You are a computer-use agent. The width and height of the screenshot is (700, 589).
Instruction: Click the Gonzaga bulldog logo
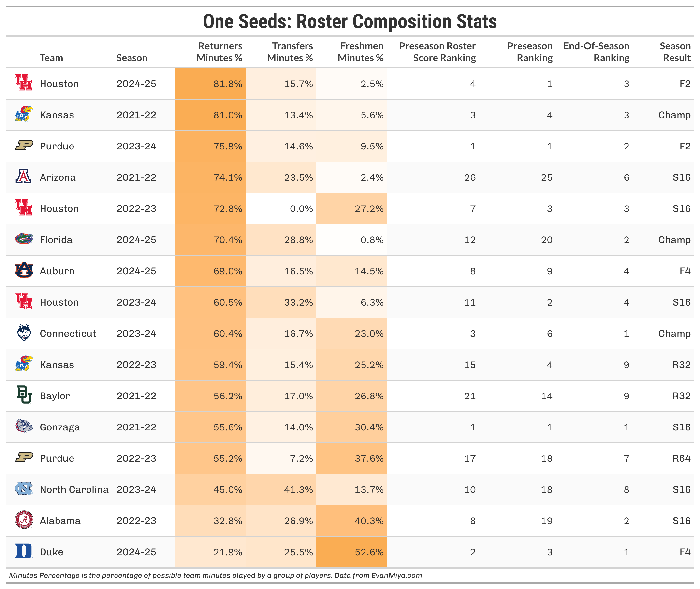click(24, 426)
